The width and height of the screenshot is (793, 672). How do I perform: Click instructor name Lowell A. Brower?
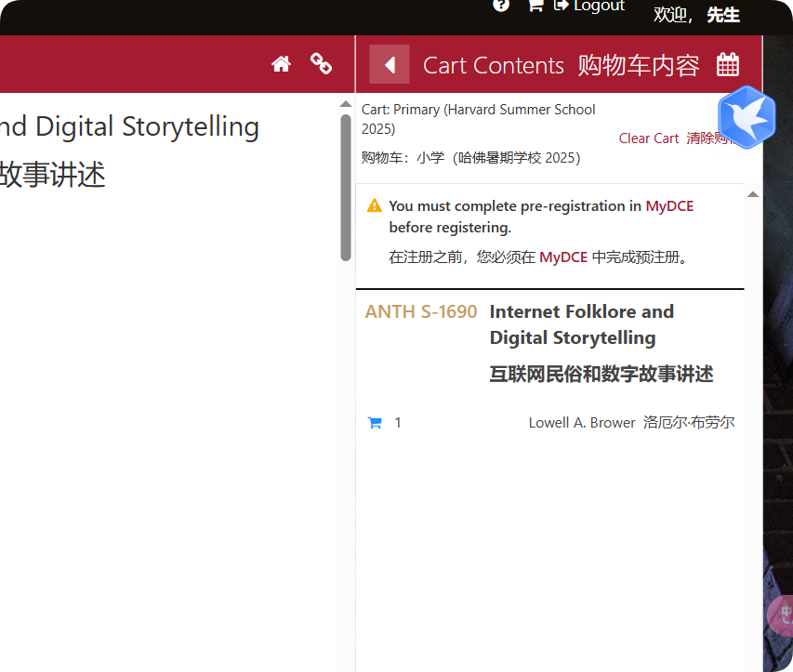click(582, 423)
